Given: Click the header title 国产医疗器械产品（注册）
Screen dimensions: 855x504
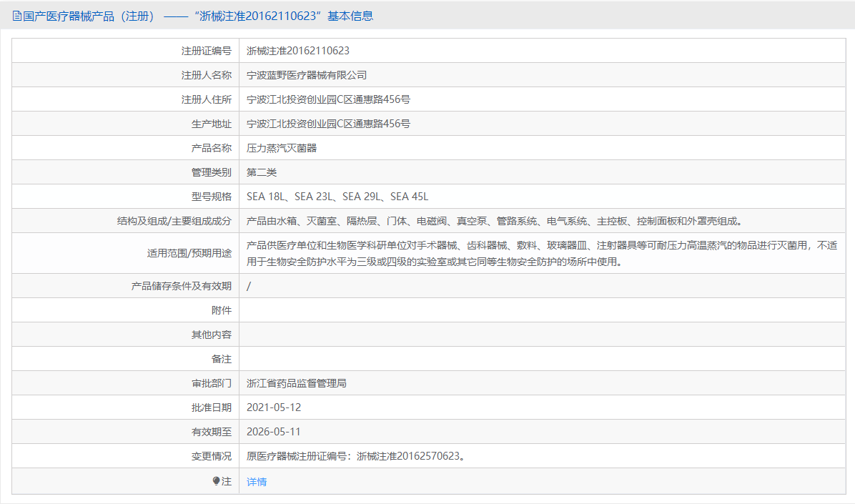Looking at the screenshot, I should 90,16.
